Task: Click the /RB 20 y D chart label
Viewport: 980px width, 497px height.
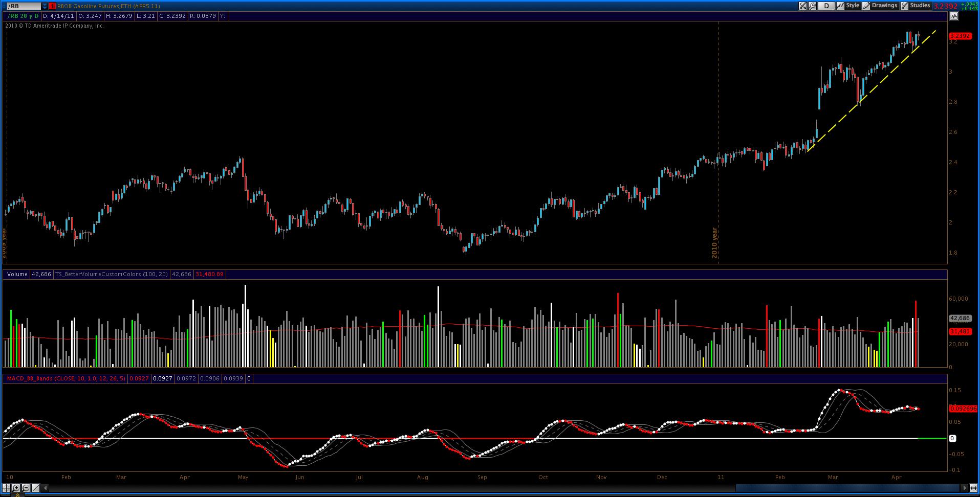Action: [23, 16]
